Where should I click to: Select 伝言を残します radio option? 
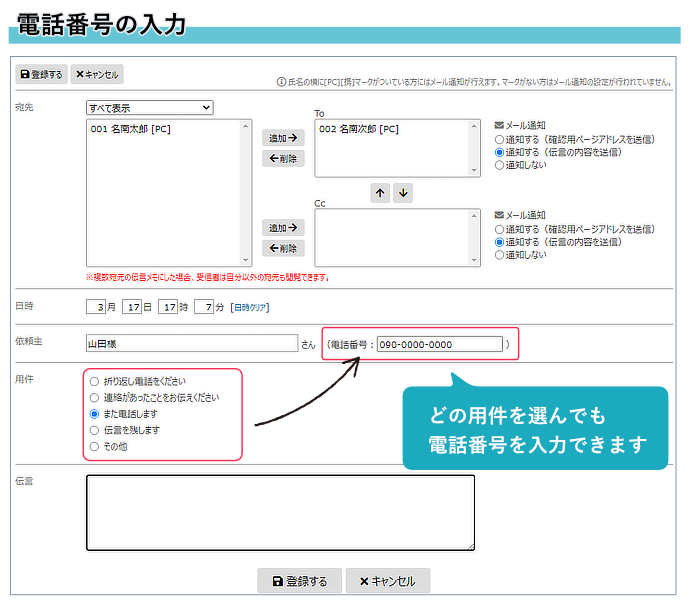click(x=95, y=430)
